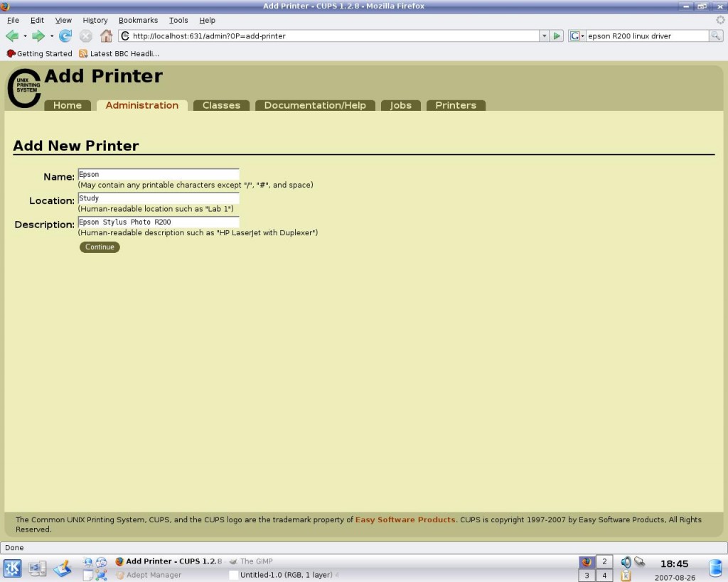Viewport: 728px width, 582px height.
Task: Click the green Go arrow beside address bar
Action: tap(557, 36)
